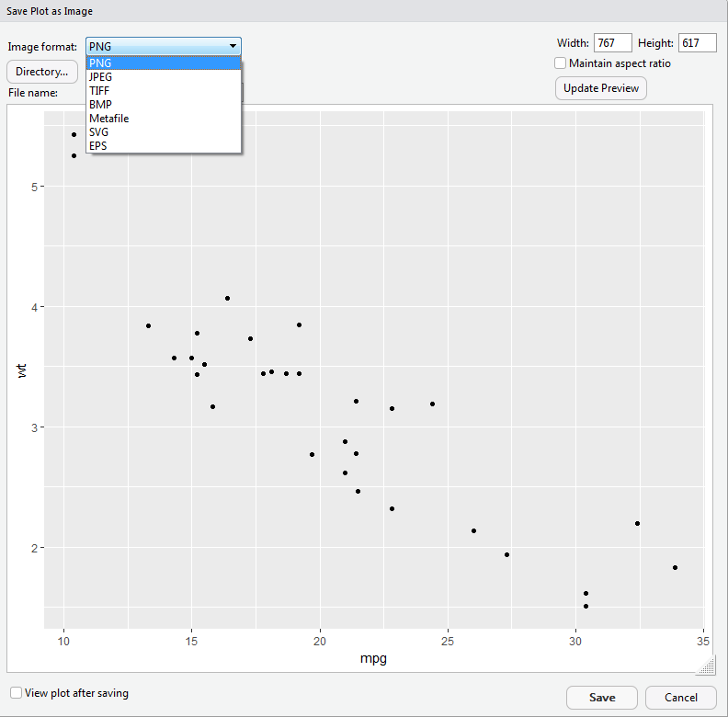Click the wt y-axis label
728x717 pixels.
tap(23, 370)
